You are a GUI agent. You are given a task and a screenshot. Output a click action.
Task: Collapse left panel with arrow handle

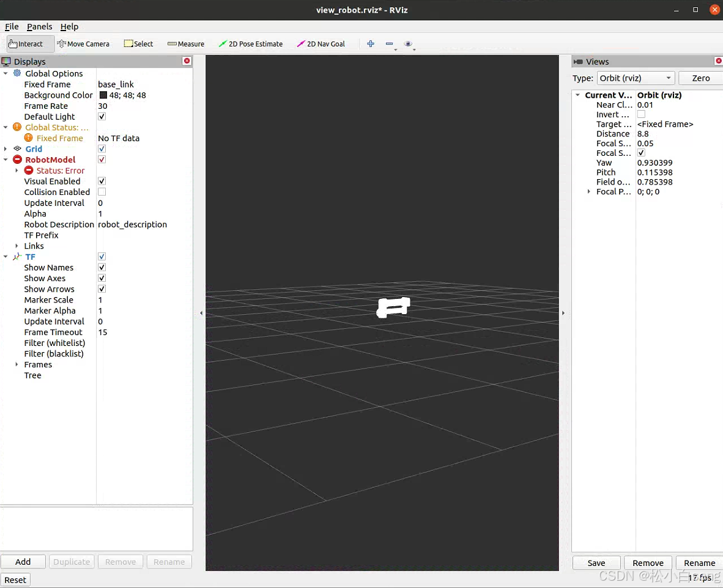click(201, 313)
